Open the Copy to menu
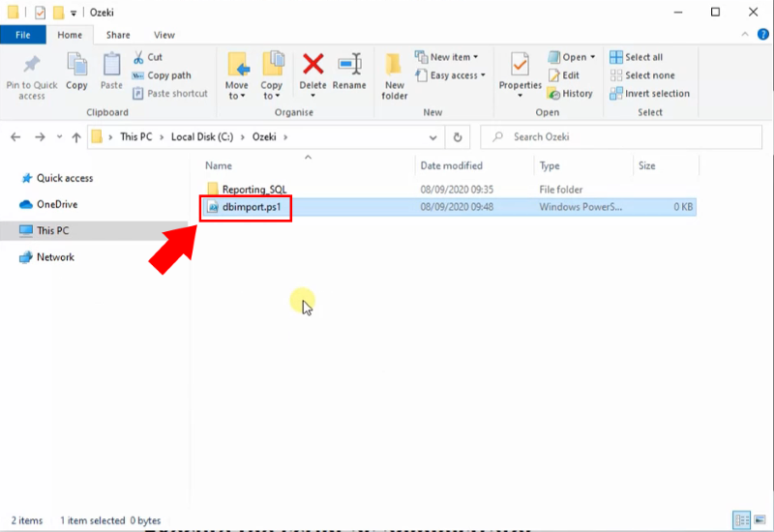 pos(272,76)
